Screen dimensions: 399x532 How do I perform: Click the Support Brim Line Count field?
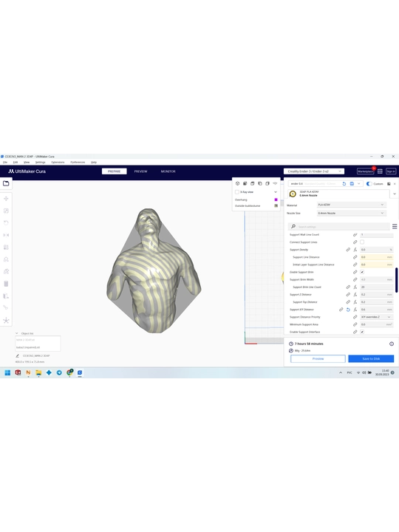(376, 287)
